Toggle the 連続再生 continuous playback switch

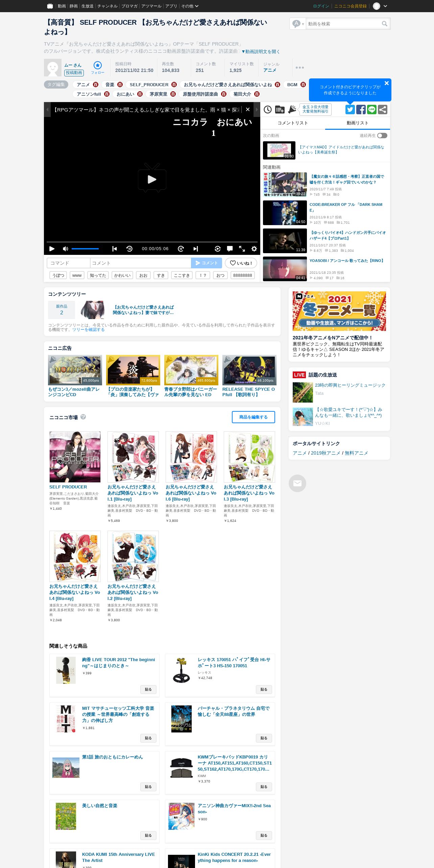382,136
